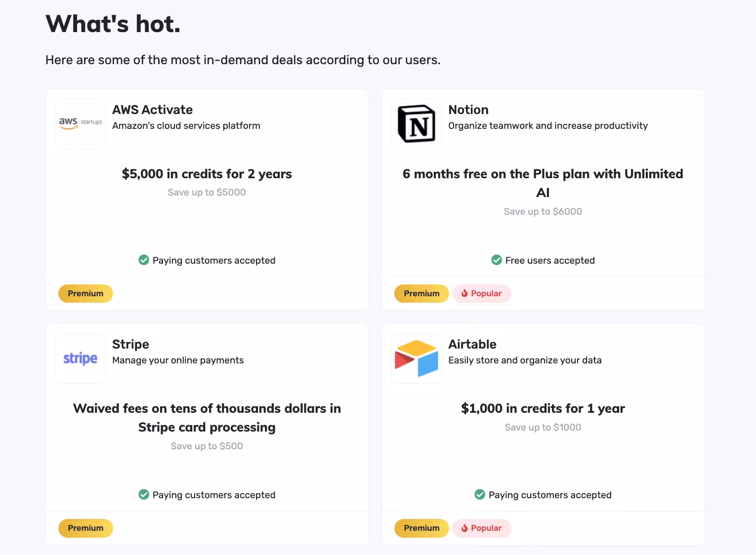The image size is (756, 555).
Task: Click the Airtable card's Popular flame badge
Action: pyautogui.click(x=482, y=528)
